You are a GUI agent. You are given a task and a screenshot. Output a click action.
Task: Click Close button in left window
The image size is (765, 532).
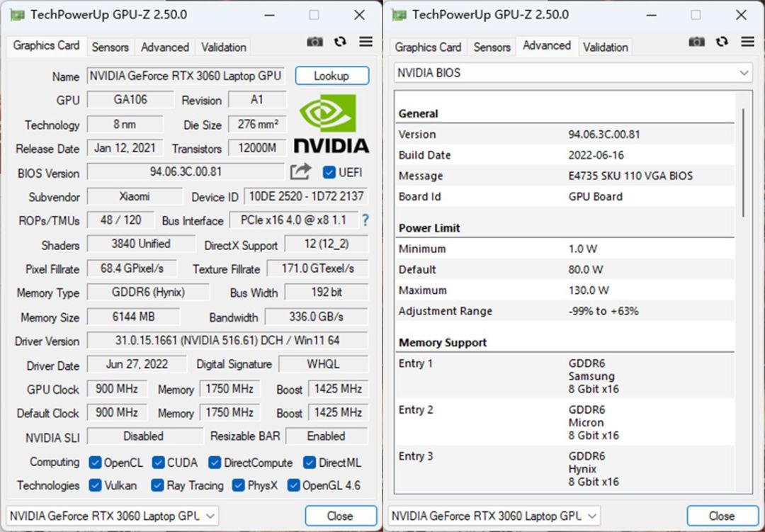click(341, 516)
